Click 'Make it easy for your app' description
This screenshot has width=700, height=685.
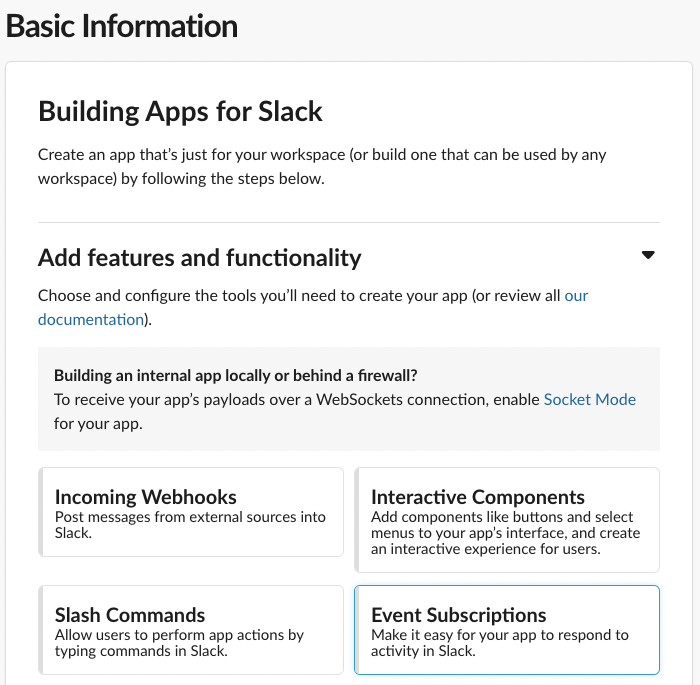tap(500, 643)
